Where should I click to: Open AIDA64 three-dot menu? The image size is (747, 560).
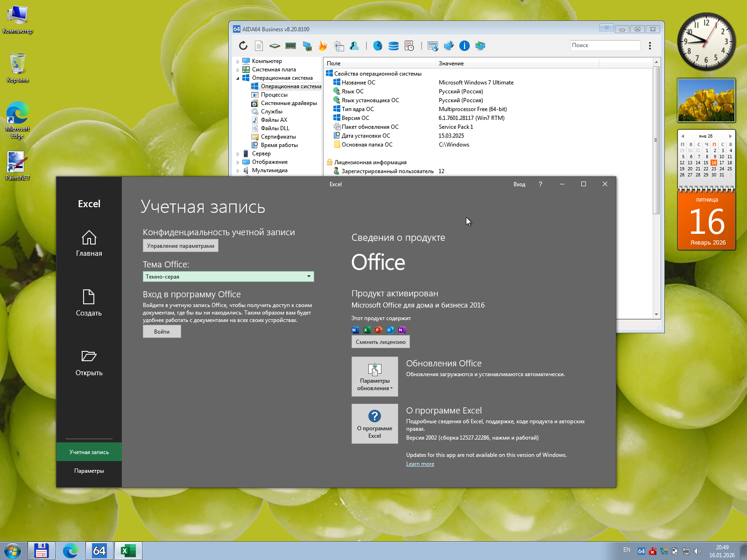[649, 46]
